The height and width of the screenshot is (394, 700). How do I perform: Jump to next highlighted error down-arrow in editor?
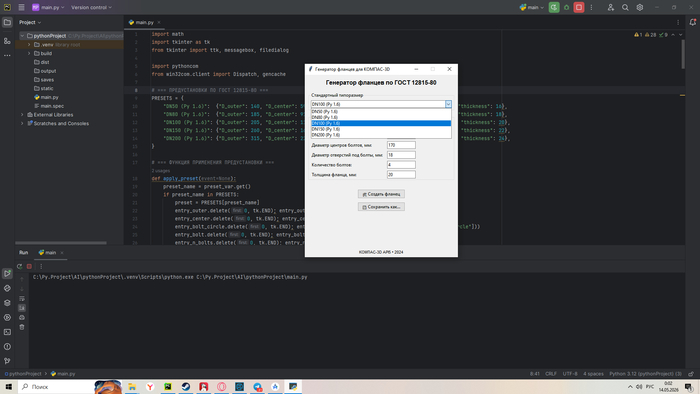(x=680, y=35)
